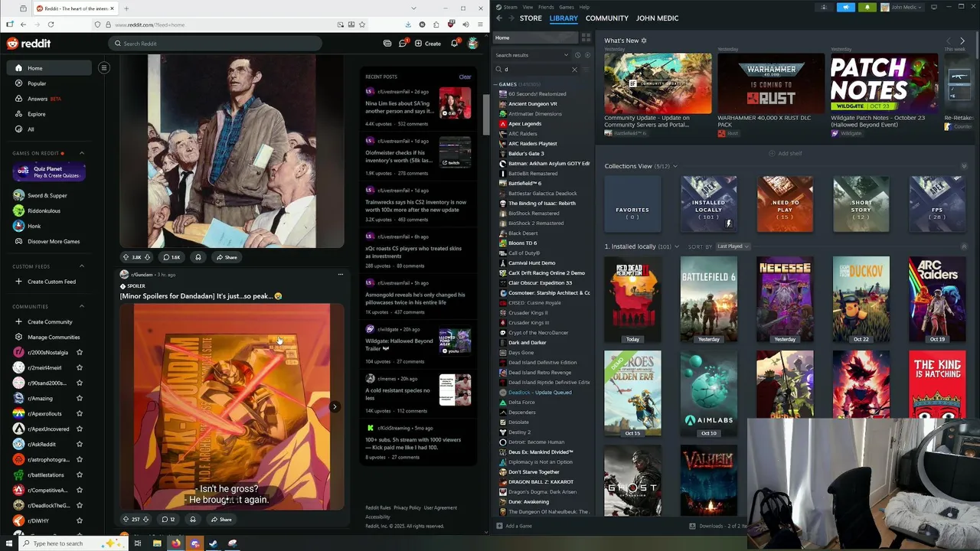Viewport: 980px width, 551px height.
Task: Open What's New settings gear
Action: point(644,41)
